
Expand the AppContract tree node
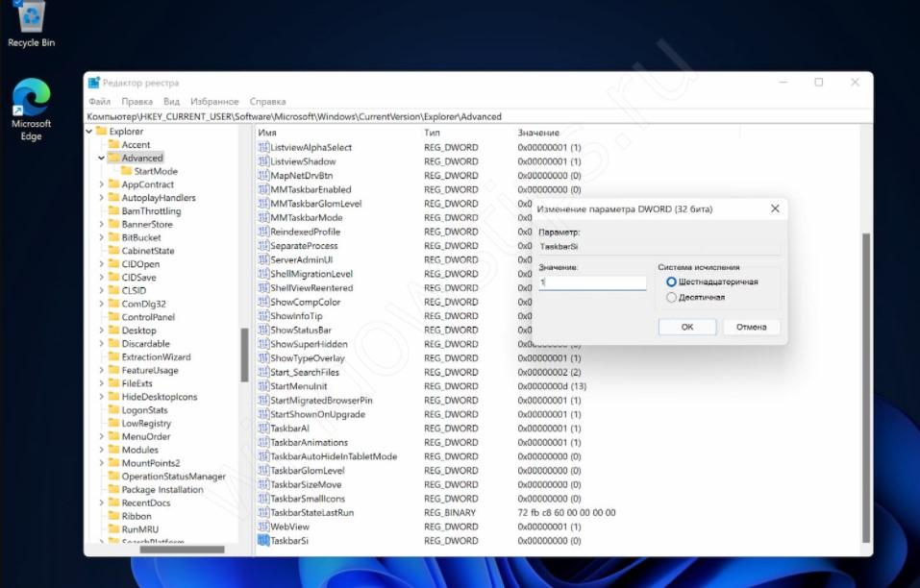pyautogui.click(x=101, y=184)
